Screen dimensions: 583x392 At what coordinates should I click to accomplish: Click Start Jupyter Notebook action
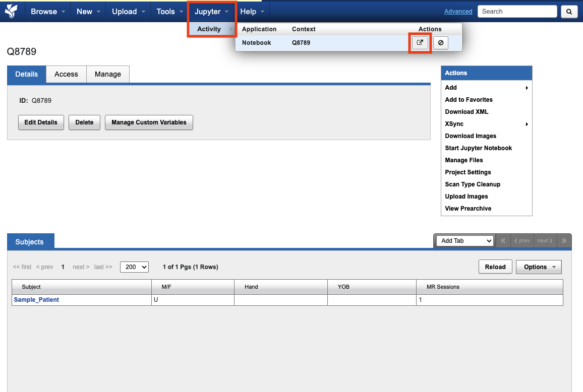coord(478,148)
